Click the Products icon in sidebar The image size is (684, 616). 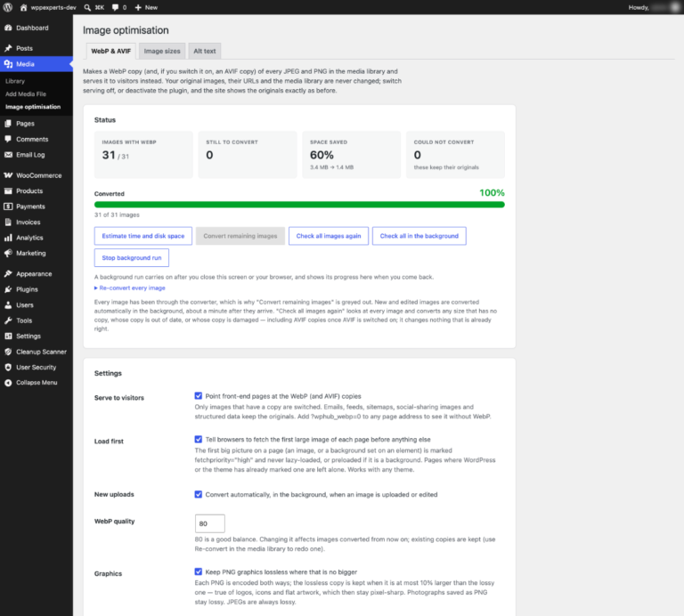(x=8, y=191)
